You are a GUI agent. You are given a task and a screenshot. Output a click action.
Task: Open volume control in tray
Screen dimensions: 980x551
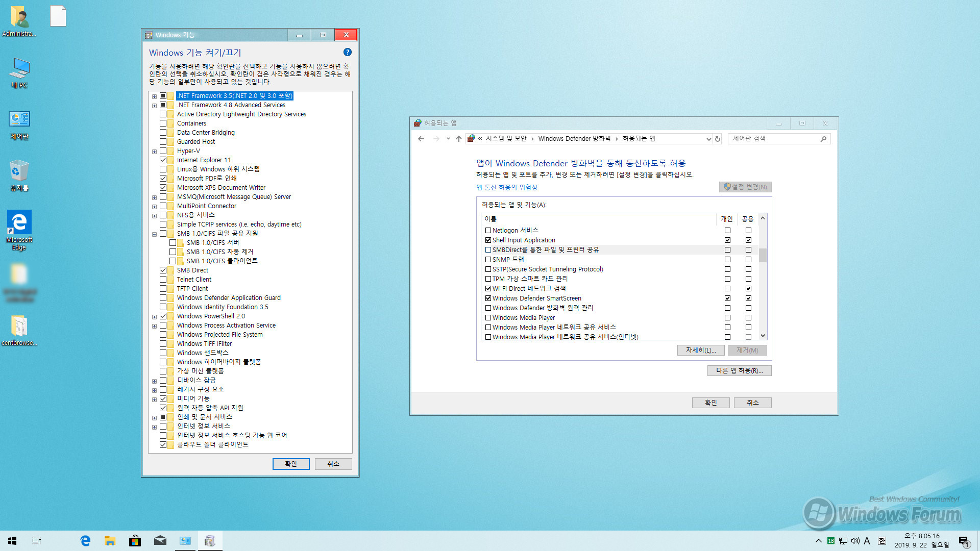pos(855,541)
